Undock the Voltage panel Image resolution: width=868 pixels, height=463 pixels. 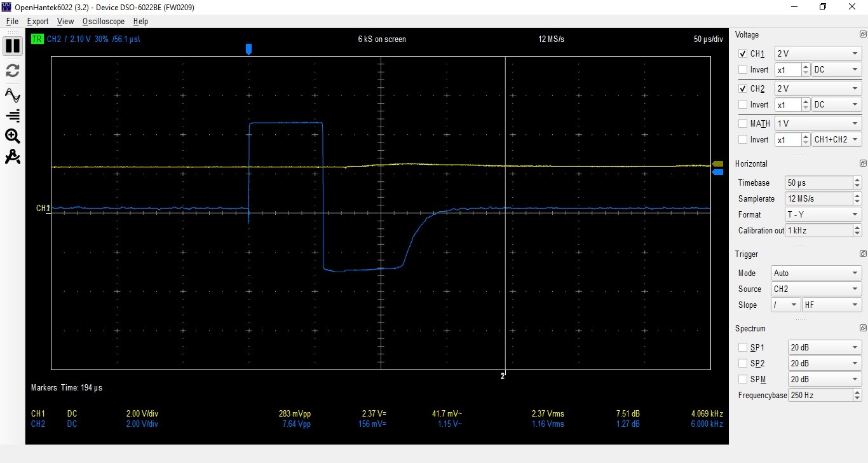coord(863,34)
